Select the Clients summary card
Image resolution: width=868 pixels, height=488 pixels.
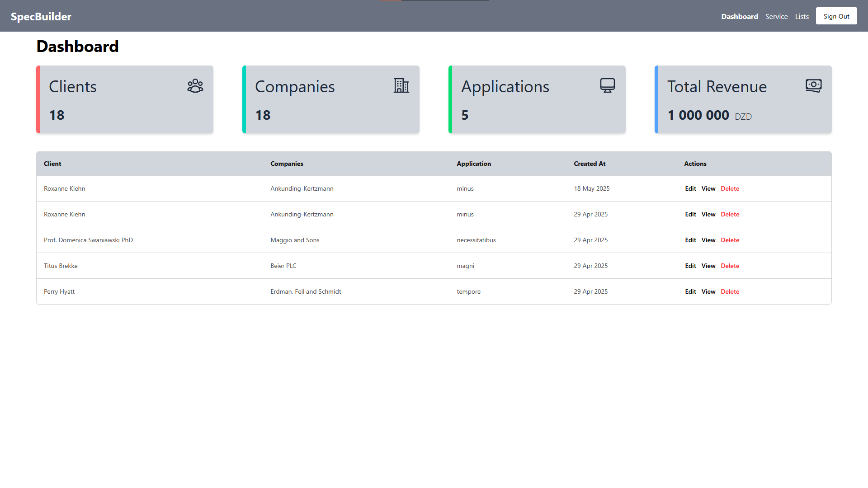pyautogui.click(x=124, y=99)
